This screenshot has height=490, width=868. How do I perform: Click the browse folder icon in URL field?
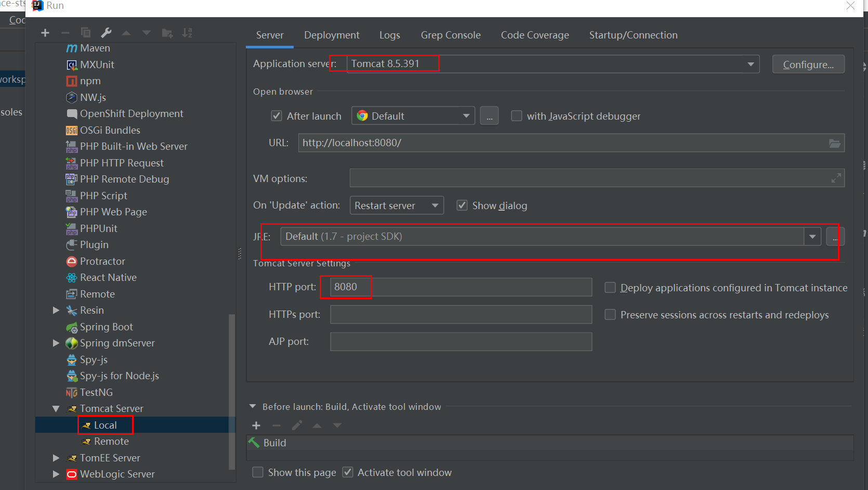coord(835,143)
